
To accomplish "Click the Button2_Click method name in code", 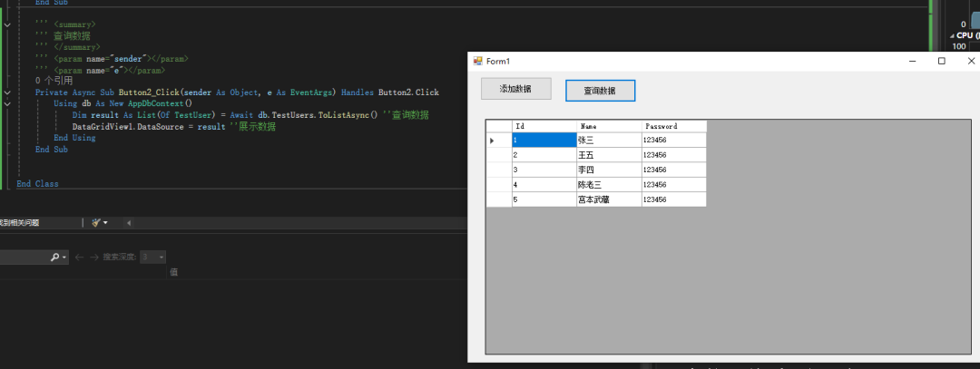I will point(148,92).
